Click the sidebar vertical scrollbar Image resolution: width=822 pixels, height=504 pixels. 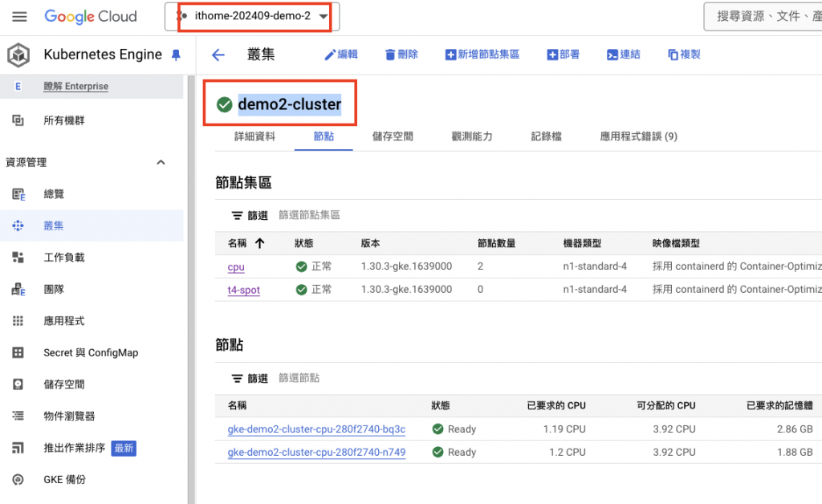(x=191, y=289)
